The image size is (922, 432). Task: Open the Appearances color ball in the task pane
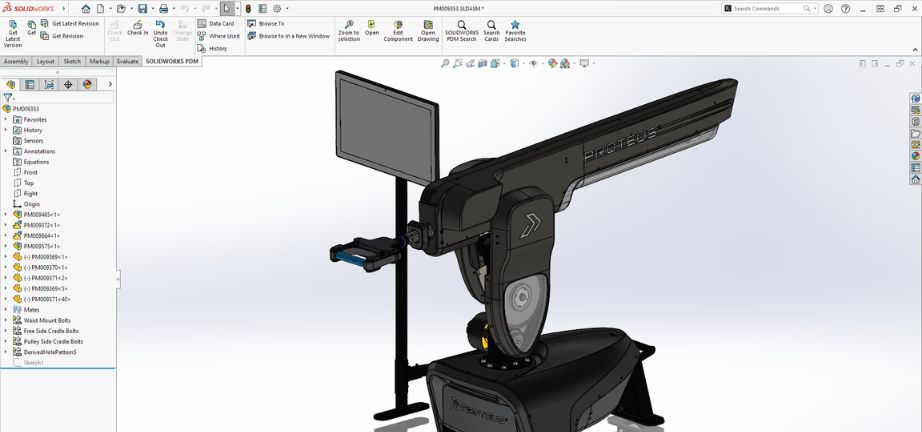(x=916, y=156)
